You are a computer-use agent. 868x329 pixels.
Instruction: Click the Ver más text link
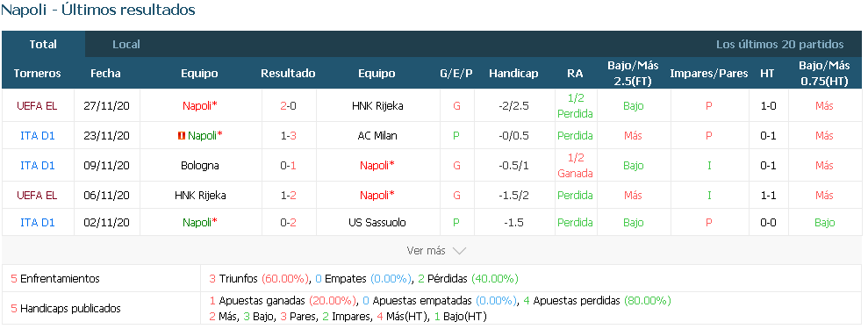tap(426, 251)
